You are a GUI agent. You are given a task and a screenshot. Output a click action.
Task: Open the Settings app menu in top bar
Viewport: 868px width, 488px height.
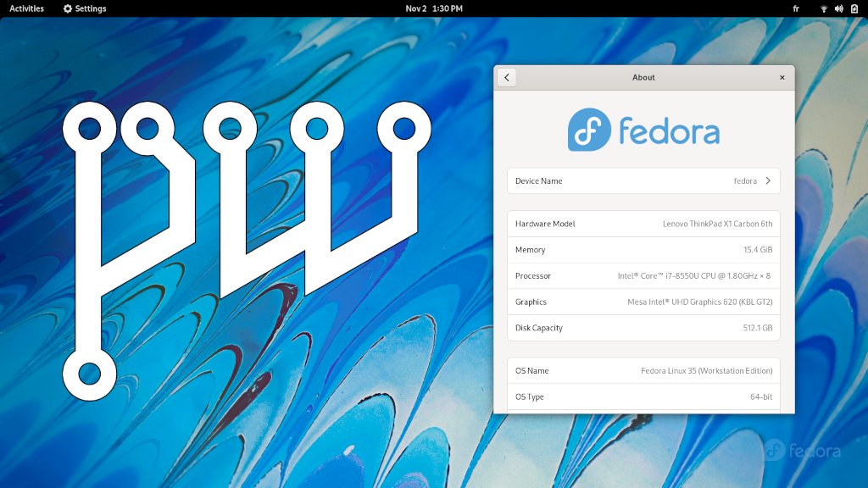click(x=85, y=8)
